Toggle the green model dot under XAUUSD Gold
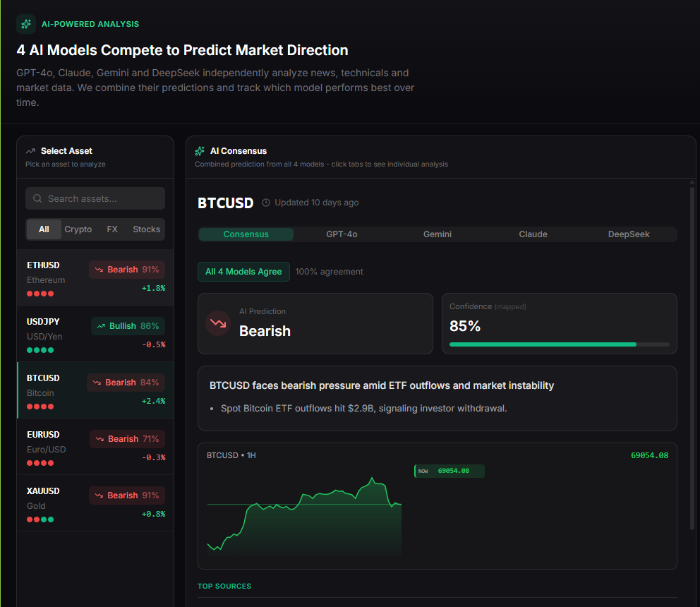Image resolution: width=700 pixels, height=607 pixels. coord(44,519)
